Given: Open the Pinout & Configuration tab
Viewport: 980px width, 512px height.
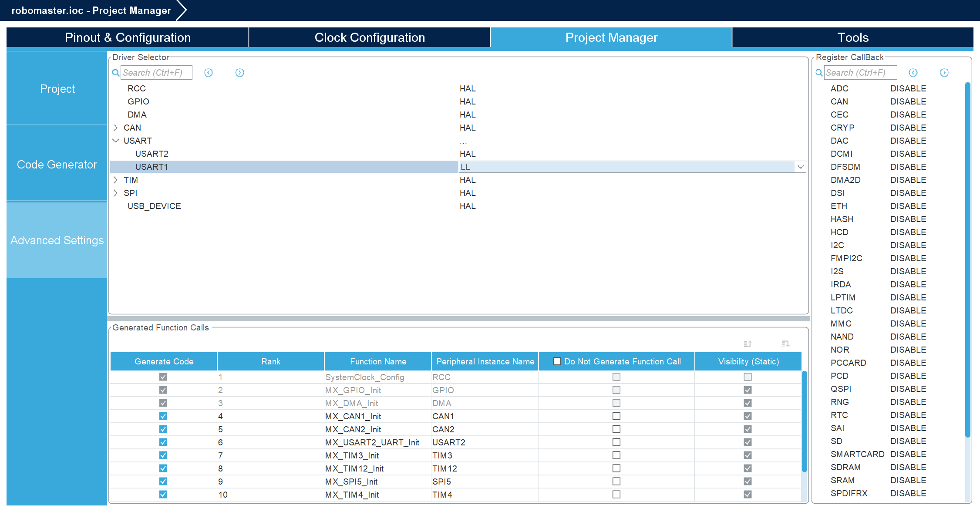Looking at the screenshot, I should coord(128,37).
